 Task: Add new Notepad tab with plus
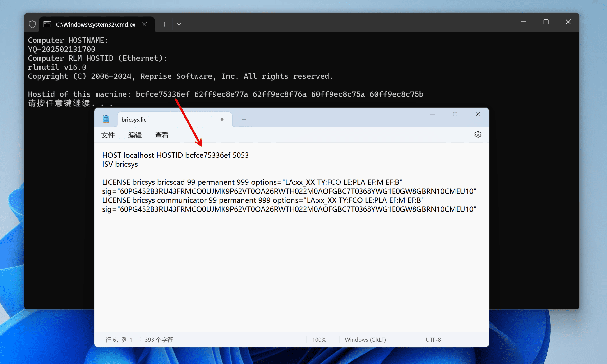pyautogui.click(x=244, y=120)
